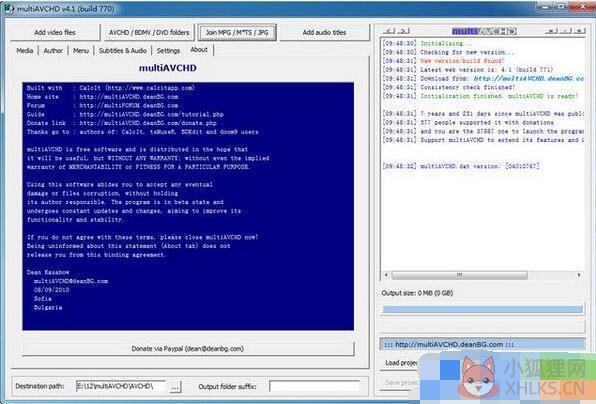The image size is (596, 404).
Task: Click the 'Built with : CalcIt' line
Action: [111, 88]
